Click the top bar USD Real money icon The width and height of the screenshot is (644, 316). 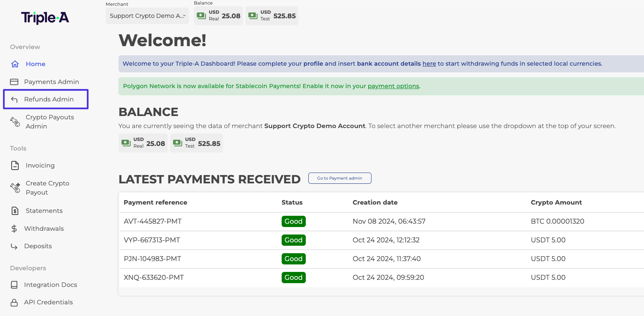201,16
